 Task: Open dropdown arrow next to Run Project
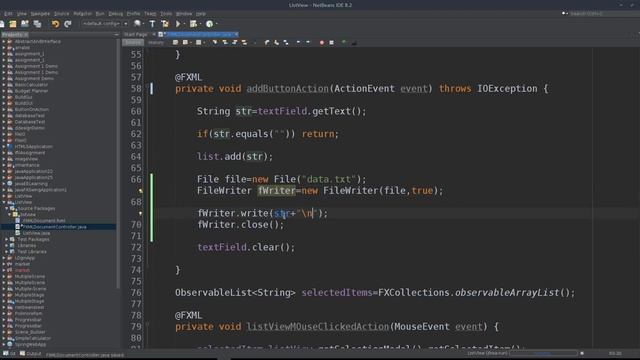(184, 24)
